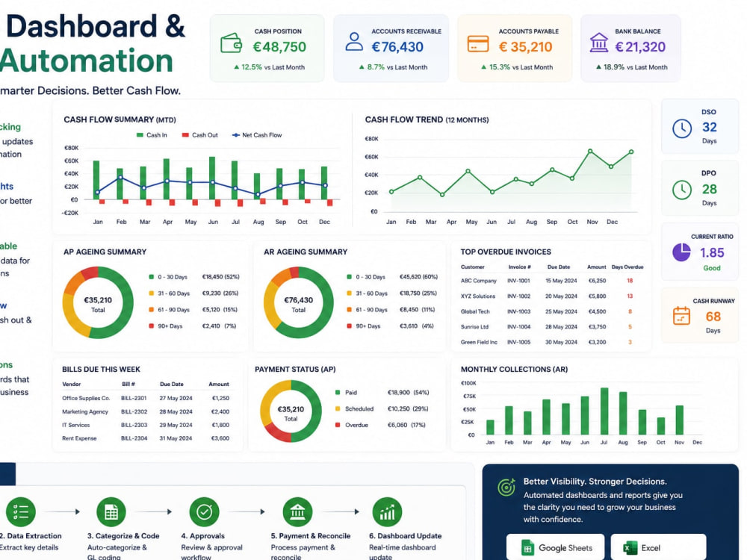This screenshot has width=747, height=560.
Task: Click the target icon beside Better Visibility
Action: 506,487
